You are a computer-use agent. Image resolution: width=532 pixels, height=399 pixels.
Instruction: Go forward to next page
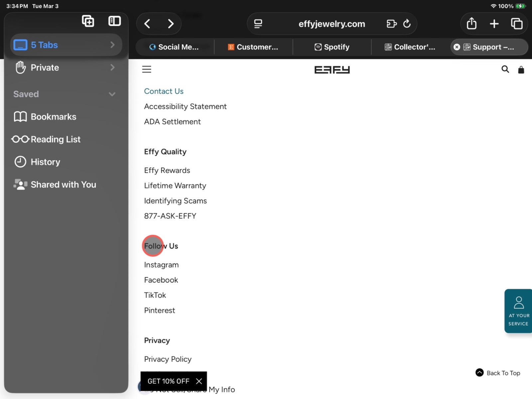(x=171, y=24)
